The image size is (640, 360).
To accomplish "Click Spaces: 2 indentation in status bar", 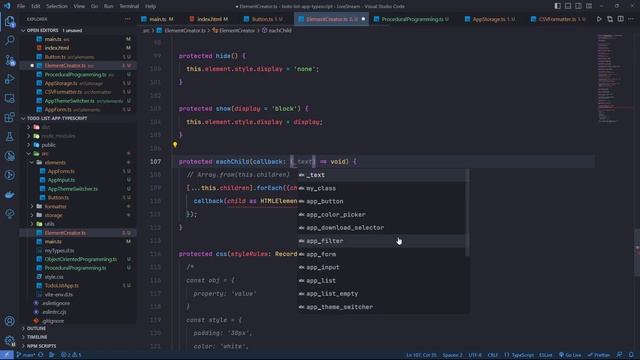I will [452, 355].
